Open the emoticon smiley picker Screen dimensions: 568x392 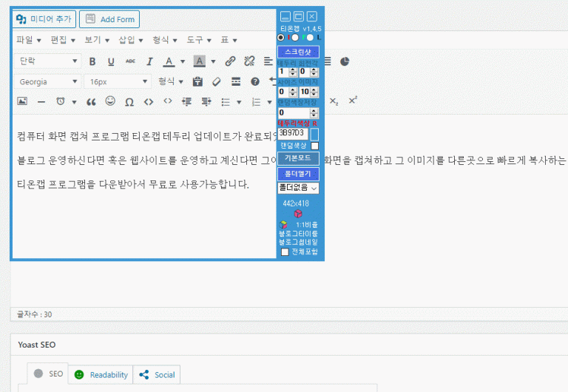110,101
